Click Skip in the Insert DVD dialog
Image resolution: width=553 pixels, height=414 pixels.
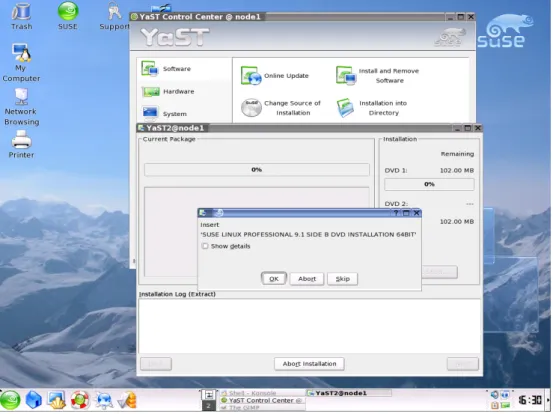pyautogui.click(x=342, y=279)
